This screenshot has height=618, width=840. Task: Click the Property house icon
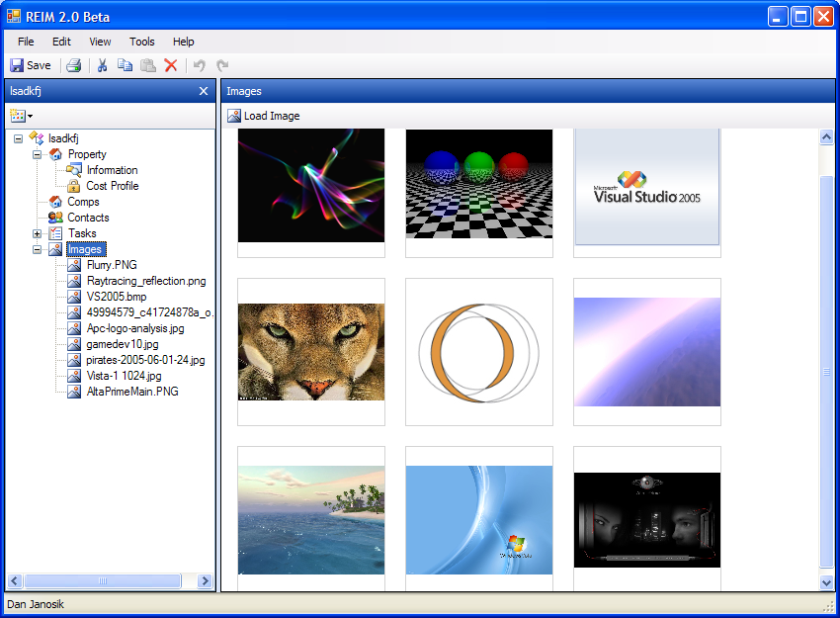point(55,154)
